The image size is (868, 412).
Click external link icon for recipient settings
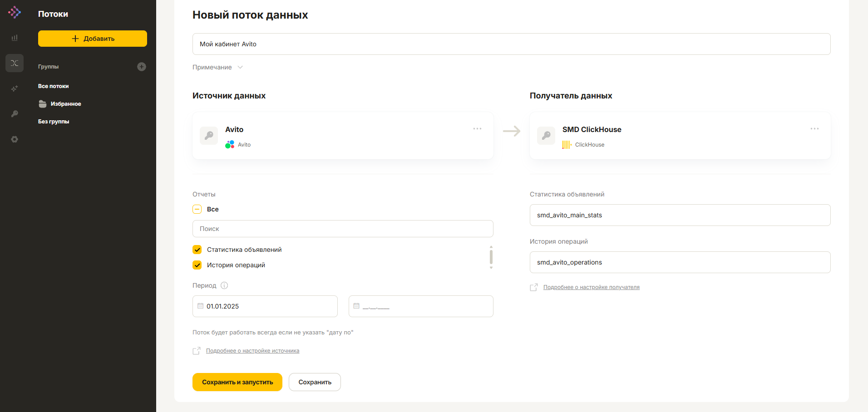tap(534, 287)
